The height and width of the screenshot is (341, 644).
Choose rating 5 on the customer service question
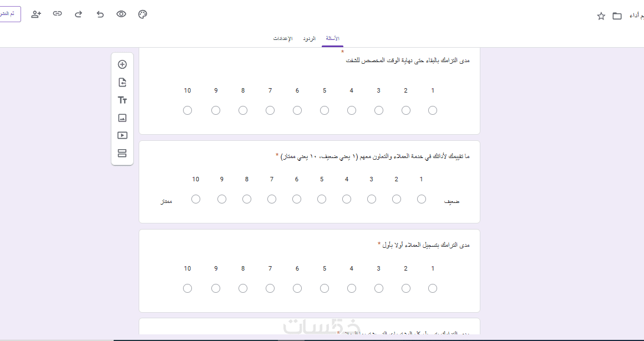point(322,199)
